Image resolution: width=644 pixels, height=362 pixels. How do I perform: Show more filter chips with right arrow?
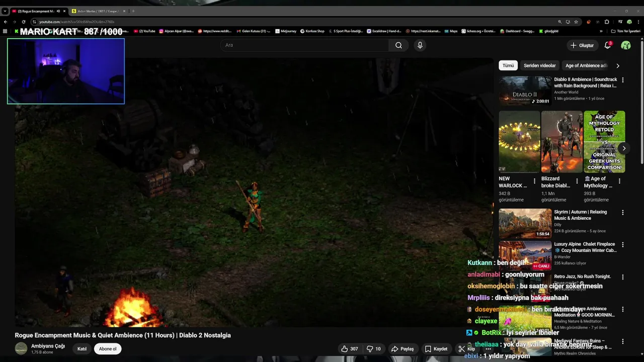(618, 65)
